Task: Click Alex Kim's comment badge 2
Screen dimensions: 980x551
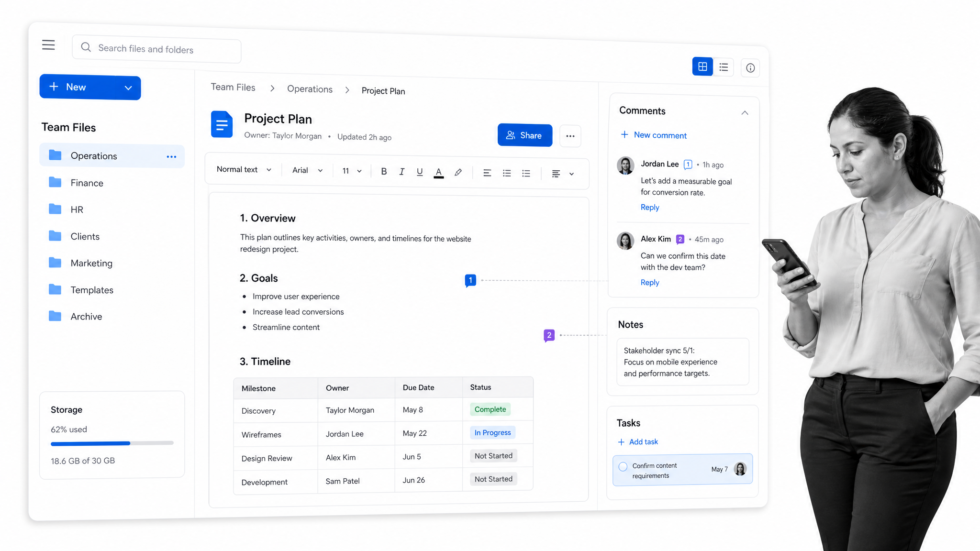Action: click(680, 239)
